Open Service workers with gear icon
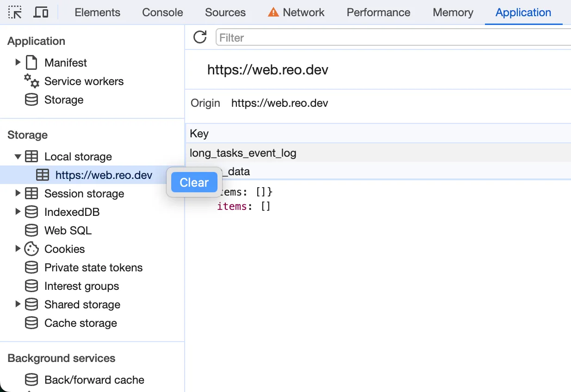The height and width of the screenshot is (392, 571). (x=31, y=81)
